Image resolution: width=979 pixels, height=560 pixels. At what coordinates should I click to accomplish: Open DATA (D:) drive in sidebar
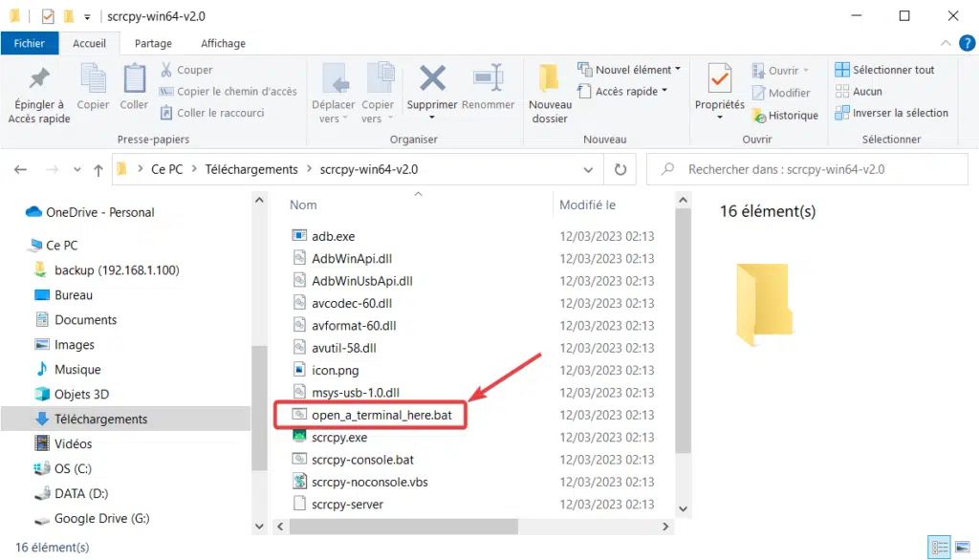(71, 494)
